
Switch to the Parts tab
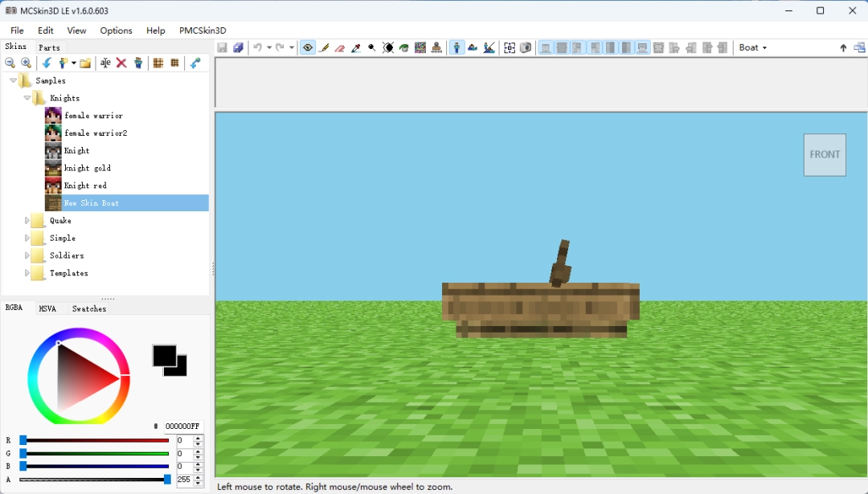(x=48, y=47)
